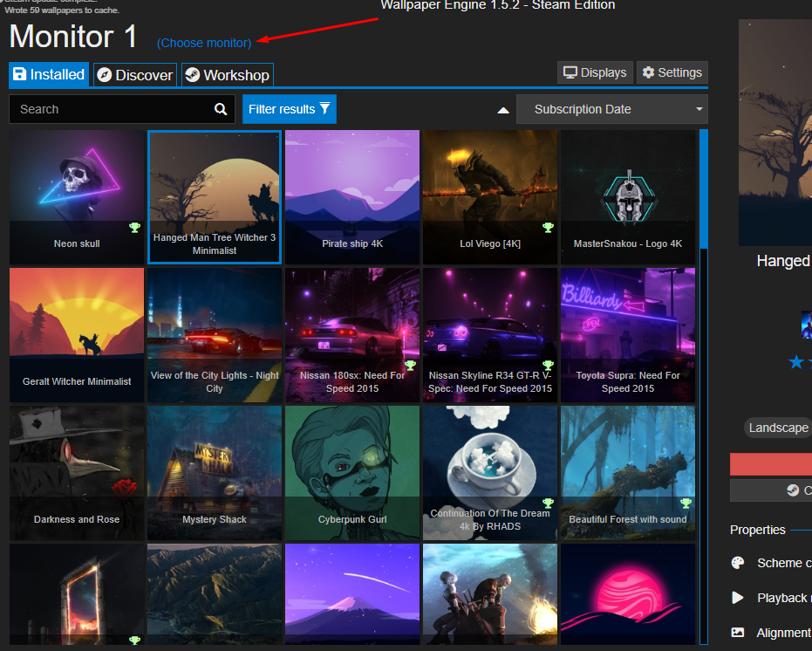Select the mountain ridge aerial wallpaper
Image resolution: width=812 pixels, height=651 pixels.
pos(215,594)
